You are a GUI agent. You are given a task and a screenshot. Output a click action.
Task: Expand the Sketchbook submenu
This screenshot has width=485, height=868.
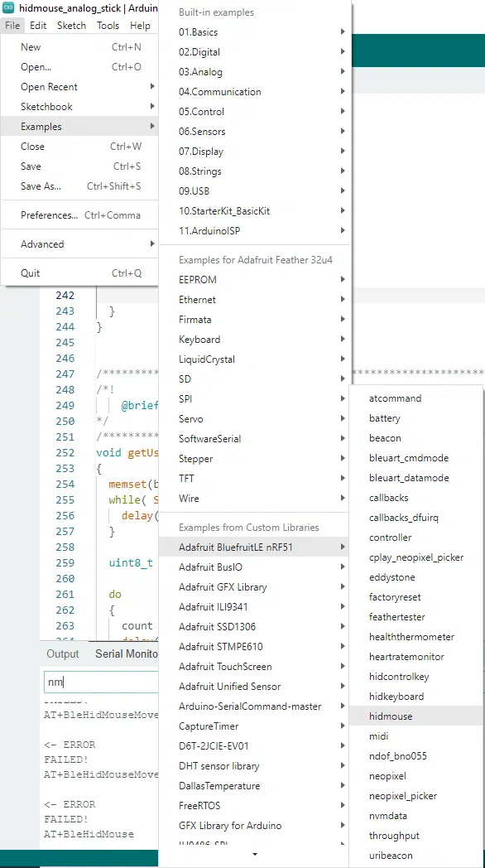[79, 106]
